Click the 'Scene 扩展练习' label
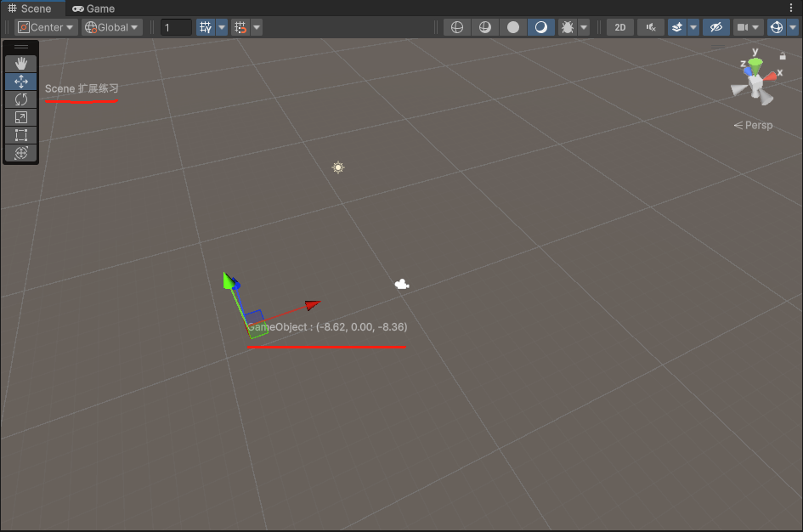This screenshot has height=532, width=803. click(82, 88)
